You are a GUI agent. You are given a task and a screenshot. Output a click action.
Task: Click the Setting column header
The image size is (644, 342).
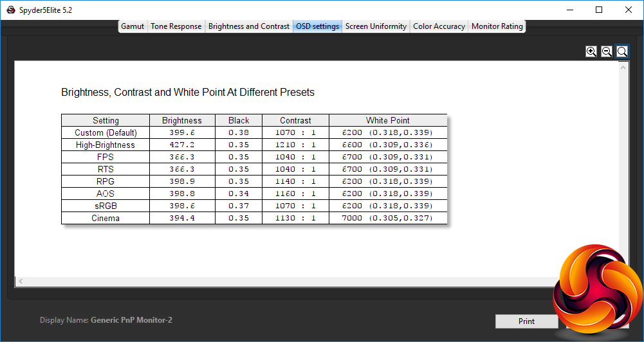tap(106, 120)
